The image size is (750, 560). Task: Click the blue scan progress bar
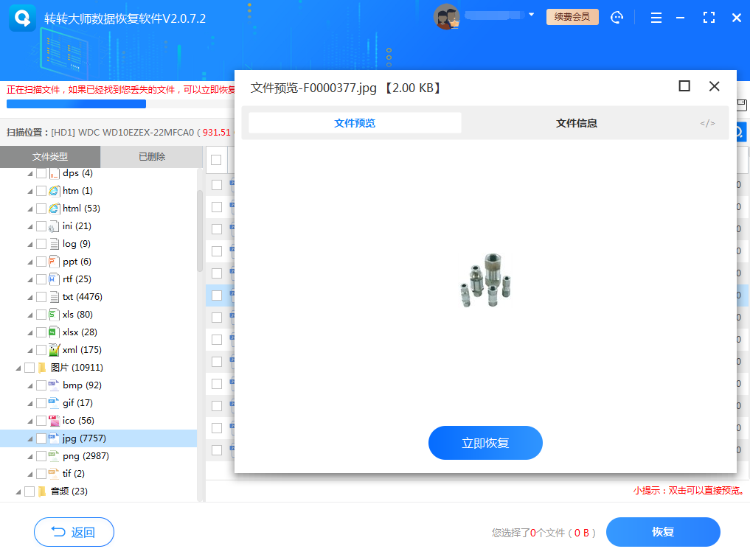[x=76, y=103]
